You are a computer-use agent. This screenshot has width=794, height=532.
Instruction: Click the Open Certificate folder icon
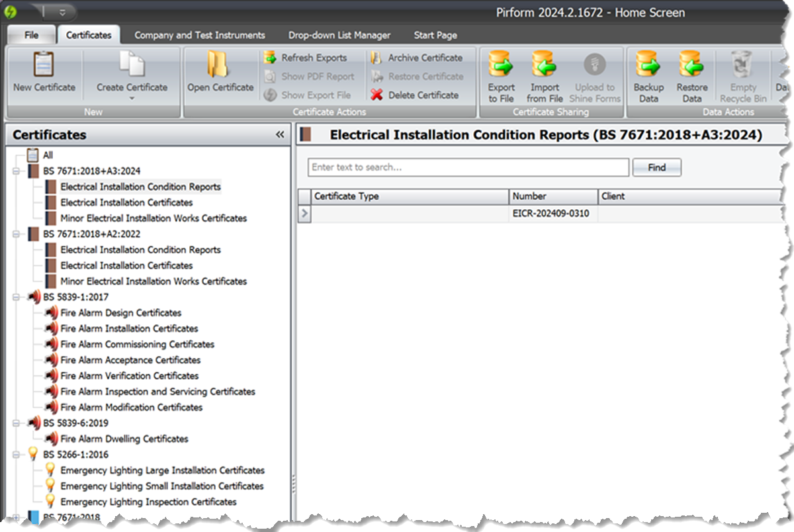click(x=220, y=66)
